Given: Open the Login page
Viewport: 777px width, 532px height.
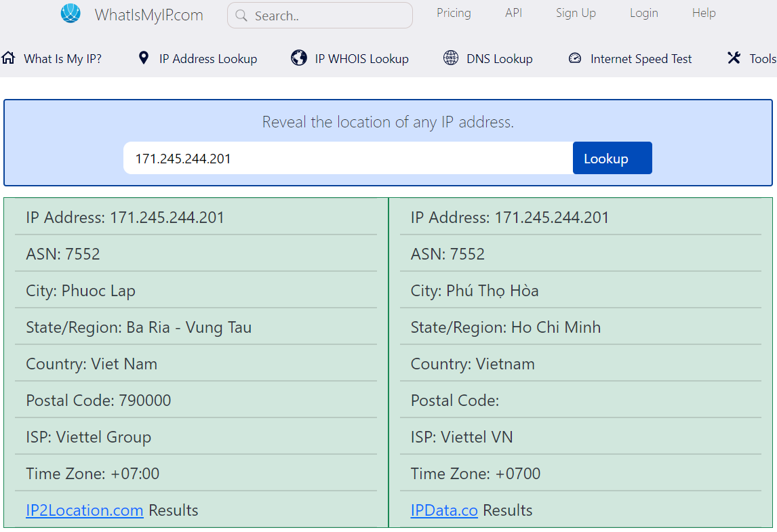Looking at the screenshot, I should coord(643,13).
